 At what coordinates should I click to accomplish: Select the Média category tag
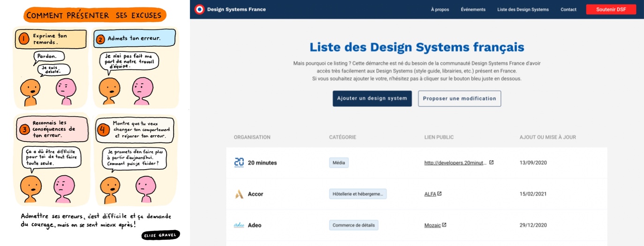(x=339, y=163)
